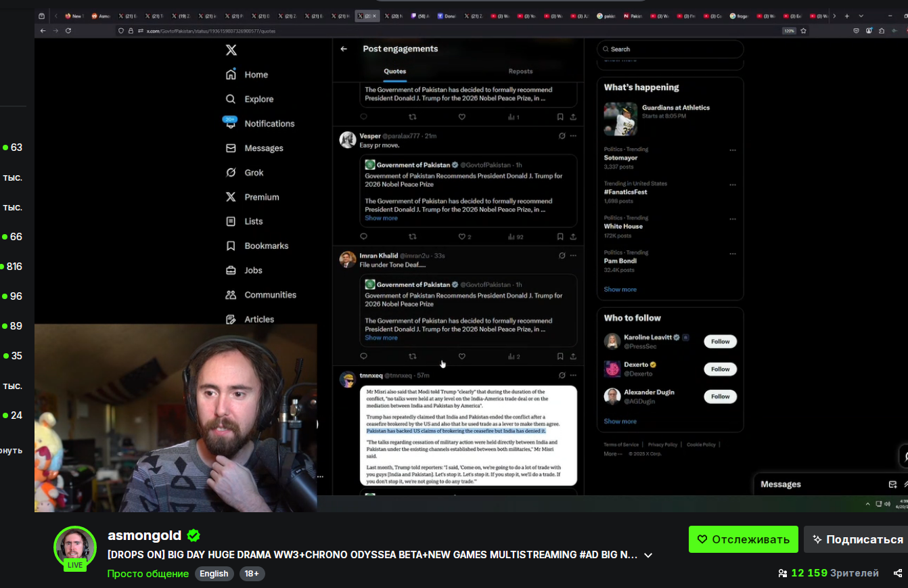
Task: Click the X Search field
Action: pyautogui.click(x=670, y=49)
